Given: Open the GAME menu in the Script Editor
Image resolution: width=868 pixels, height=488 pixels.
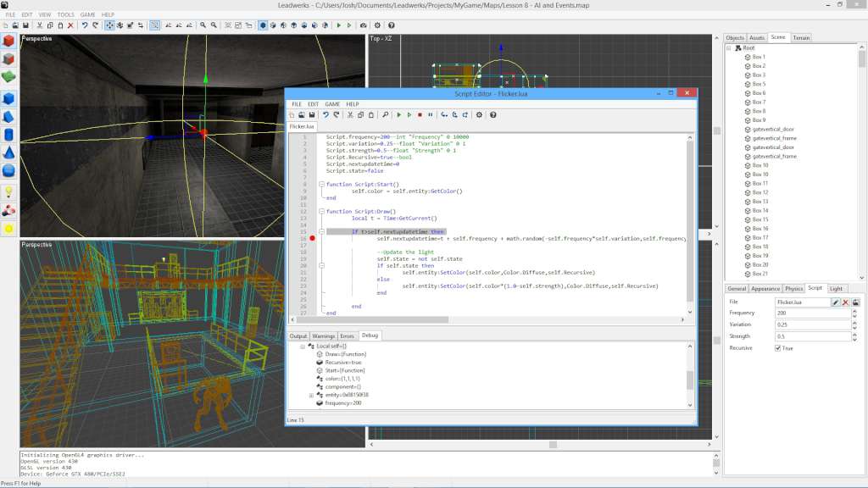Looking at the screenshot, I should click(332, 104).
